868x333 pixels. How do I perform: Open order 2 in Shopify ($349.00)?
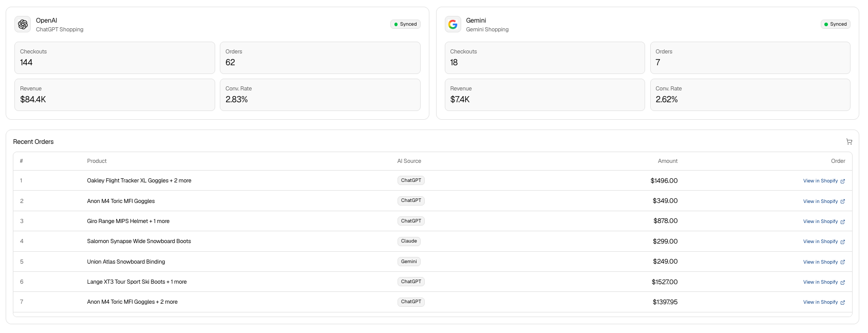point(824,201)
